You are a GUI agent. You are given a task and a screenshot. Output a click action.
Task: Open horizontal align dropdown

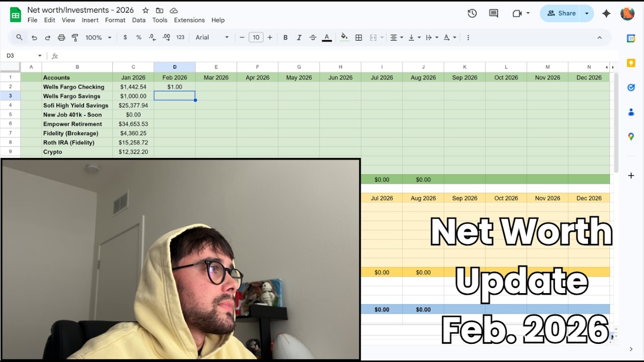point(396,37)
